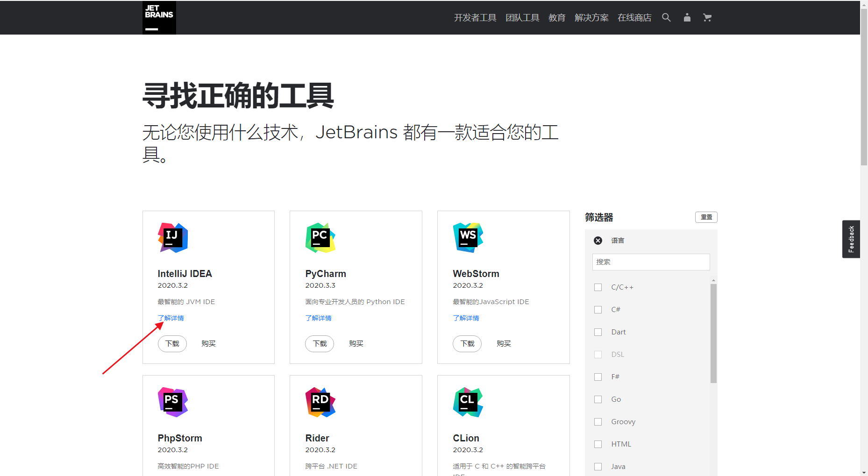The image size is (868, 476).
Task: Click the PhpStorm product icon
Action: click(x=173, y=402)
